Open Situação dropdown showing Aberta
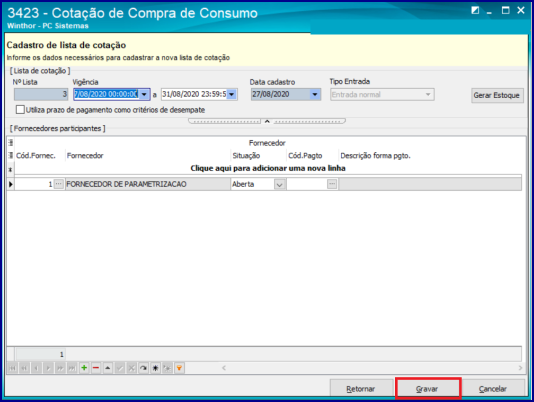The image size is (534, 402). point(279,184)
